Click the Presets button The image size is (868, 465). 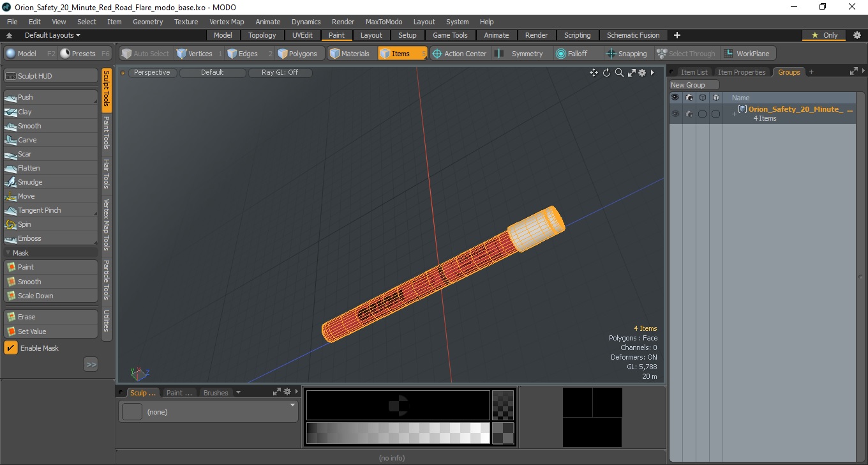[x=86, y=54]
